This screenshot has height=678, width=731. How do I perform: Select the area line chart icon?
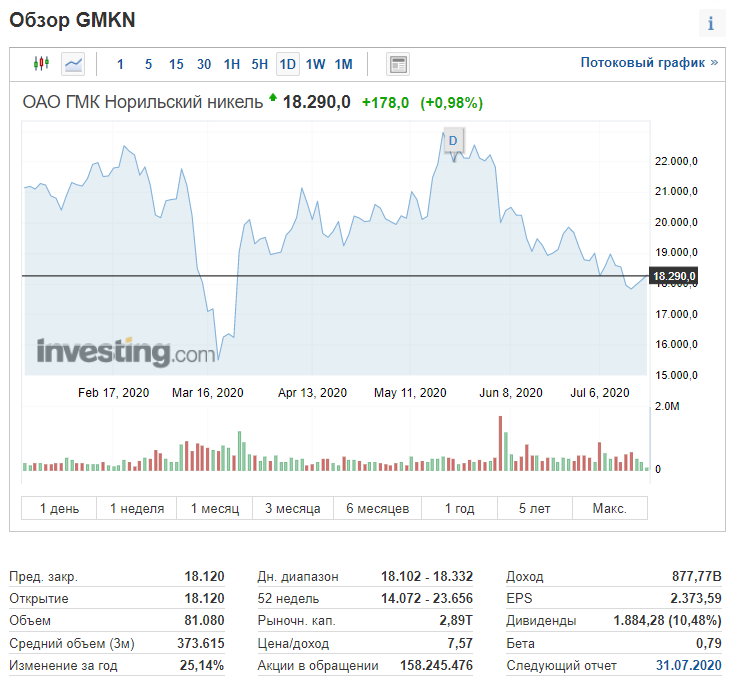click(x=73, y=64)
